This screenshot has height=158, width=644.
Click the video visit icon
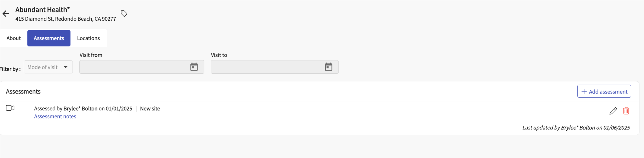[x=10, y=108]
